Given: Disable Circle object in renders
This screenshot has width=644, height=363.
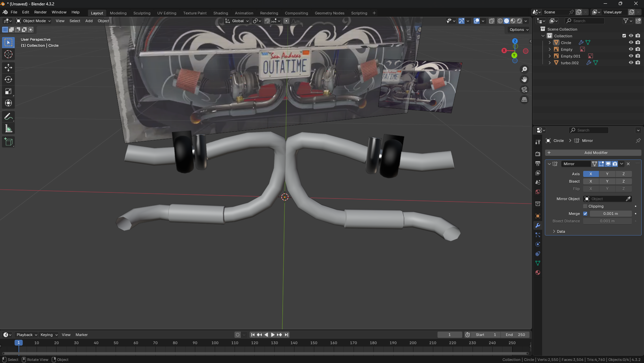Looking at the screenshot, I should 638,43.
